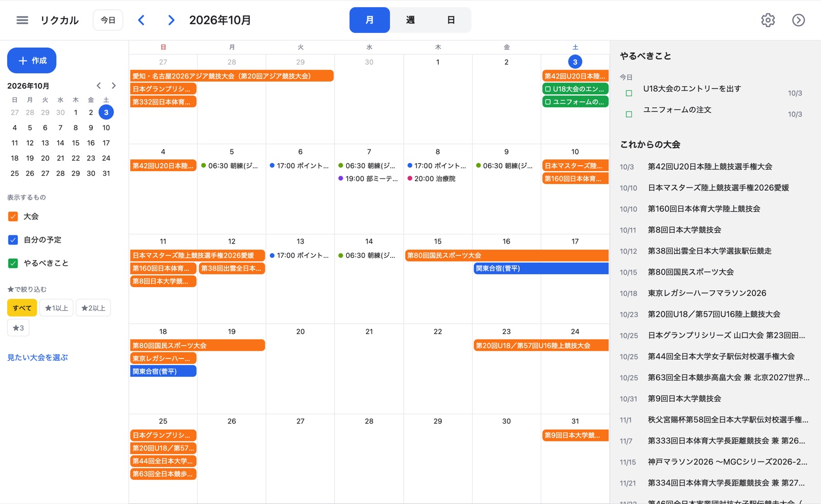Click the 今日 today button
This screenshot has width=821, height=504.
pyautogui.click(x=108, y=20)
